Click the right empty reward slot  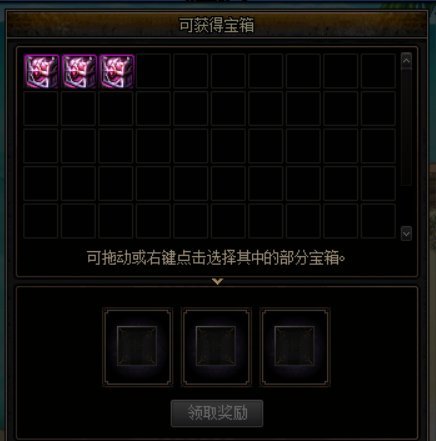tap(295, 347)
